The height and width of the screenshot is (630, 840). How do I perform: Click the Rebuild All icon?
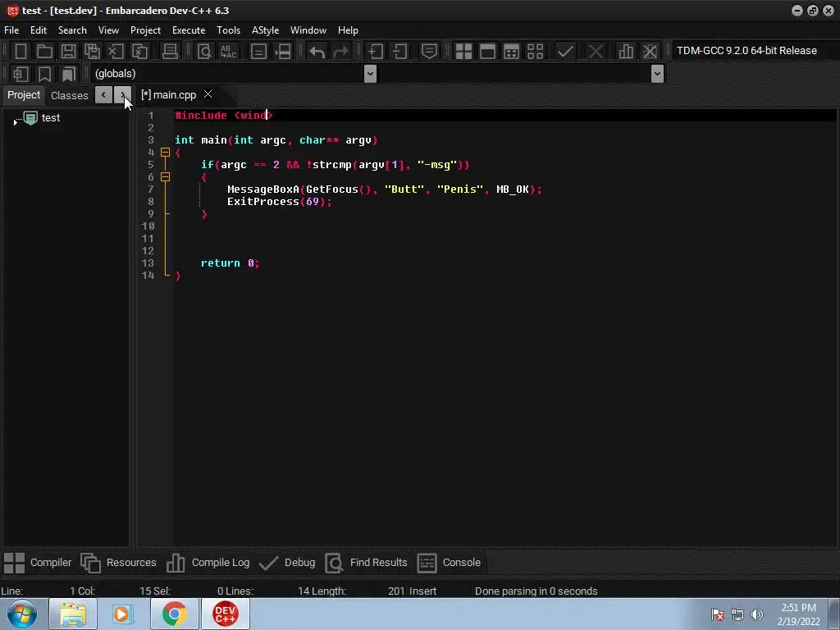click(x=535, y=52)
